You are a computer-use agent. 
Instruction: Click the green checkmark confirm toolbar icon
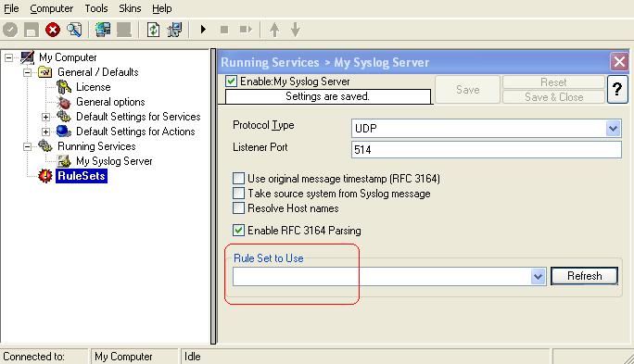click(10, 30)
